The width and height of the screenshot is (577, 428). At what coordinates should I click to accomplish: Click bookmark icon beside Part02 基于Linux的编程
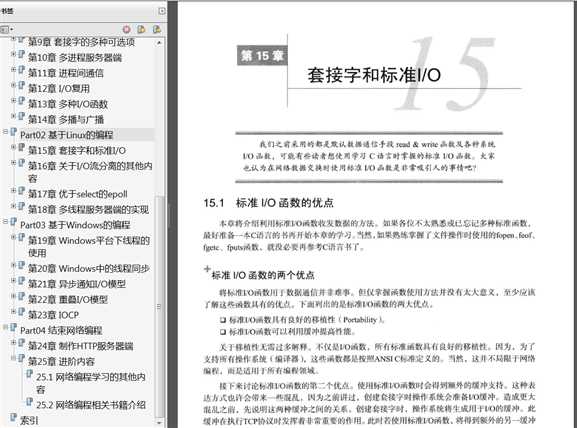point(14,132)
